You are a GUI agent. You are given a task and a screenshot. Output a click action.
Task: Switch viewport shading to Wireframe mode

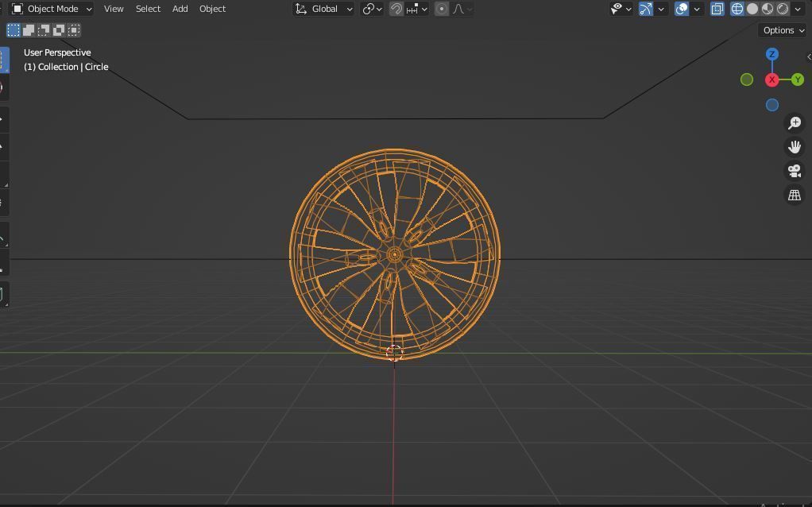(737, 9)
